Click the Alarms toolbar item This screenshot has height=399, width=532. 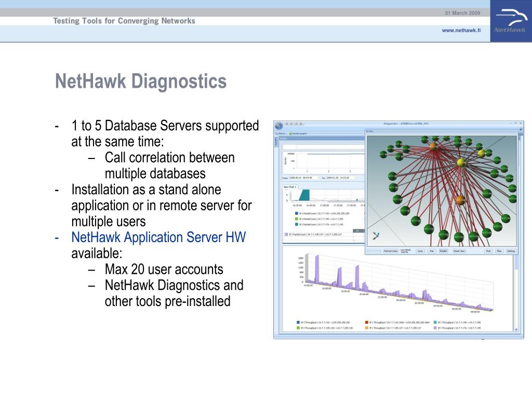tap(281, 134)
